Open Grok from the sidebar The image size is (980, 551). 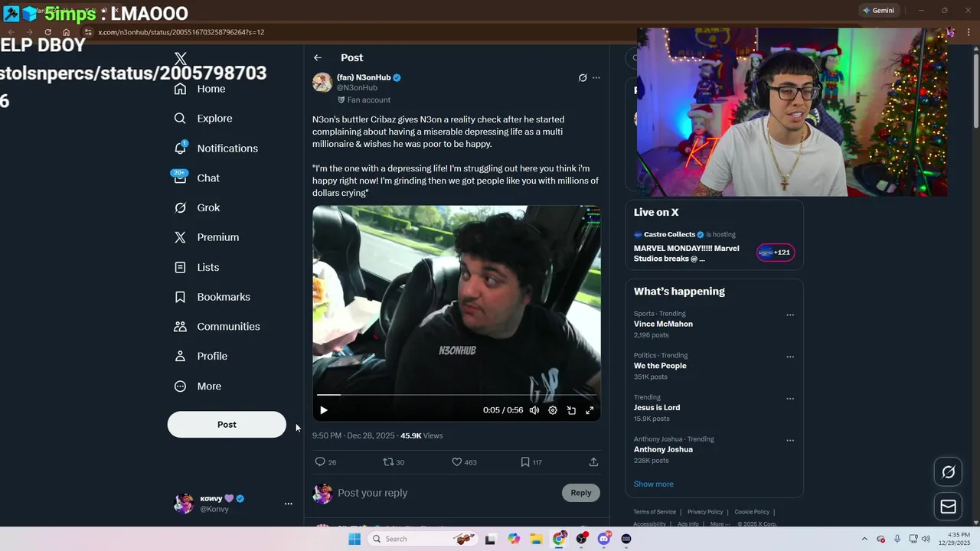click(x=197, y=208)
